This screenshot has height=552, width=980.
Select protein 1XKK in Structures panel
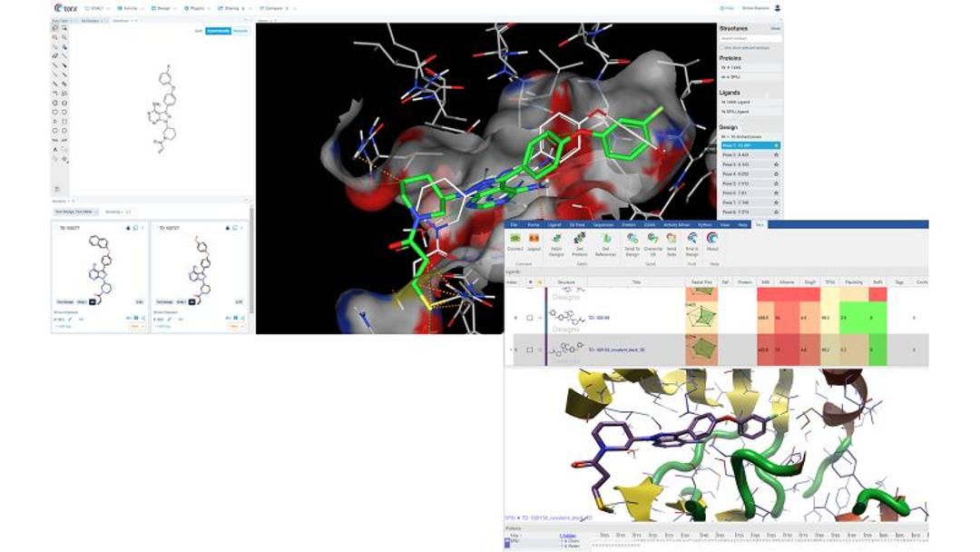tap(750, 67)
